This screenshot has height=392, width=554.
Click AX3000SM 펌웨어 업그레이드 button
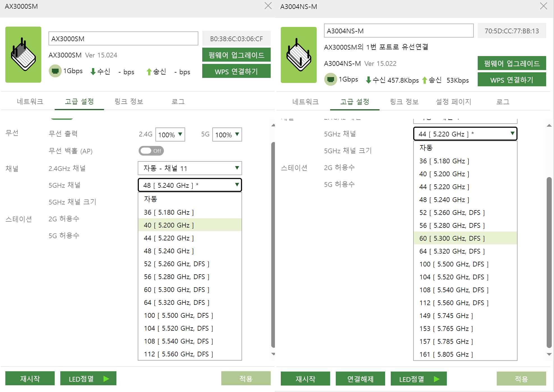click(x=236, y=55)
